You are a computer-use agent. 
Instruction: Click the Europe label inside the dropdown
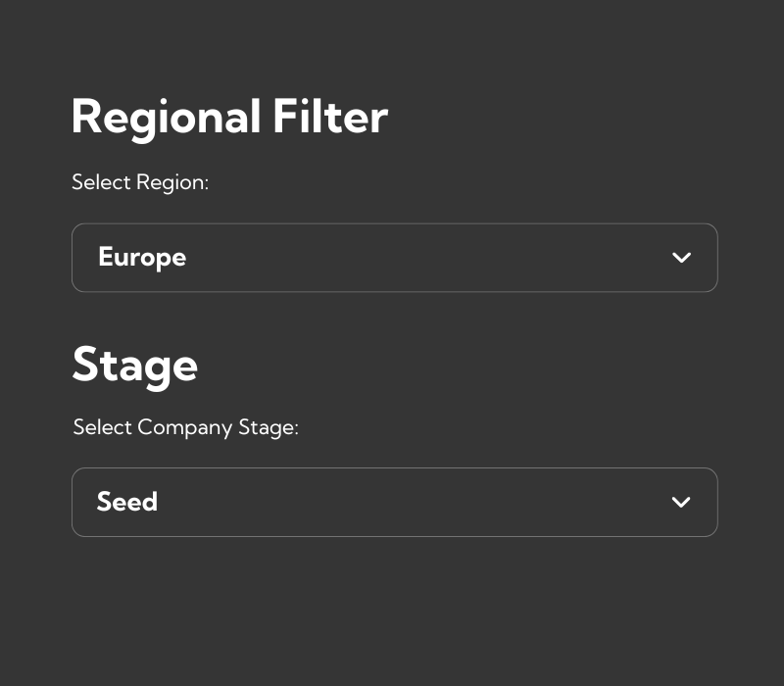tap(141, 257)
